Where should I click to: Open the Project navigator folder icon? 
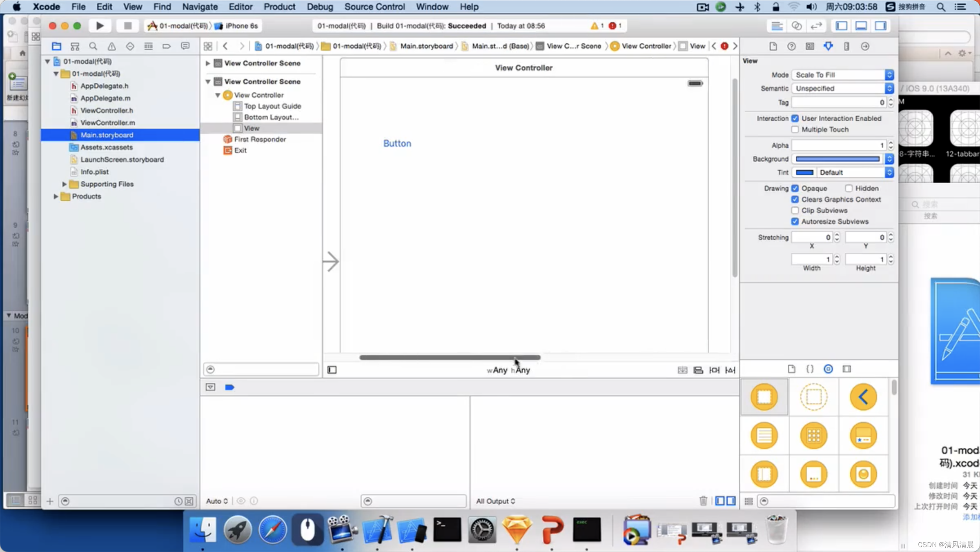pyautogui.click(x=56, y=46)
